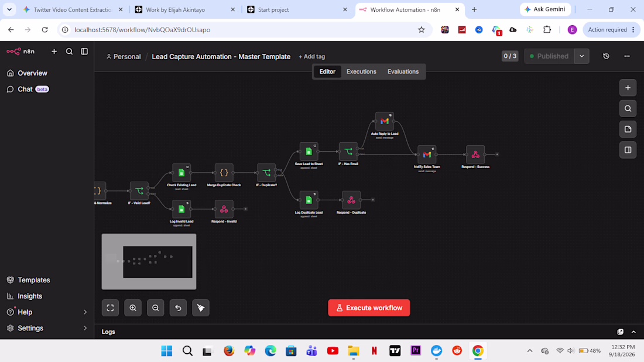This screenshot has height=362, width=644.
Task: Open the Respond - Success node
Action: point(475,155)
